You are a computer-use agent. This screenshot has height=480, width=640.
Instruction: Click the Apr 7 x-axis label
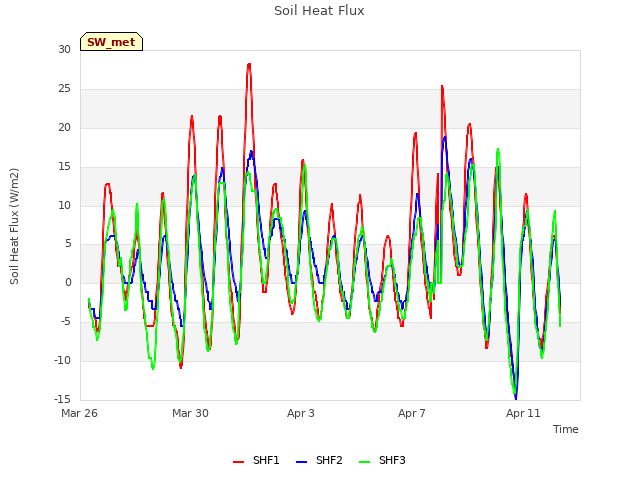412,413
